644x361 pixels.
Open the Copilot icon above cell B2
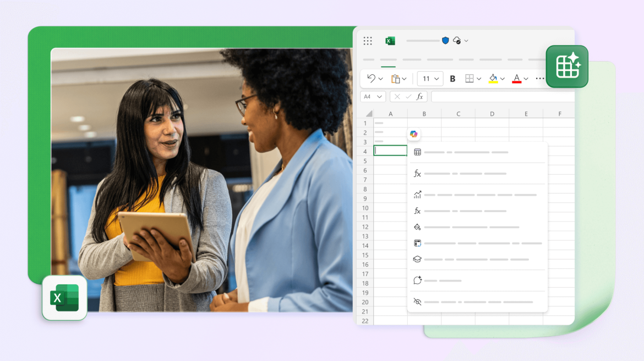[x=414, y=134]
